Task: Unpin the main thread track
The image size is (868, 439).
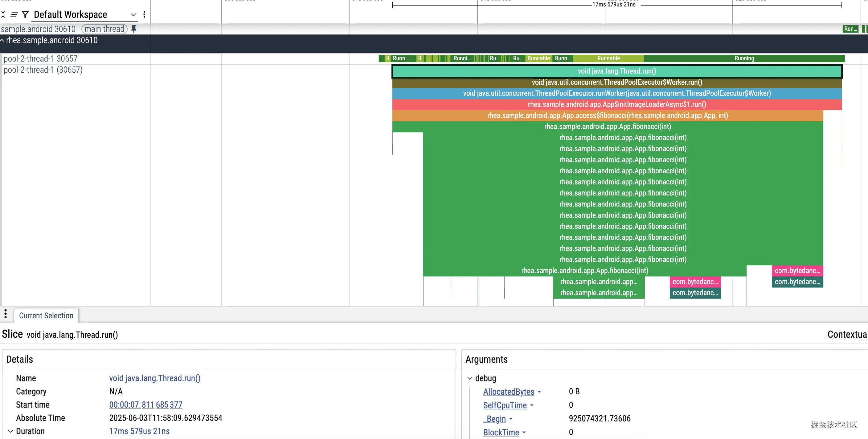Action: click(134, 29)
